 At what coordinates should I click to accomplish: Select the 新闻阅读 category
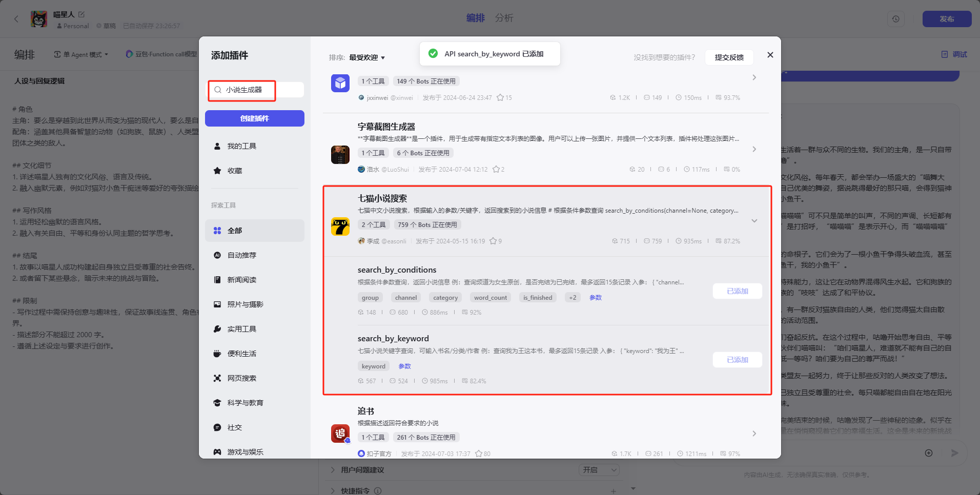coord(255,280)
